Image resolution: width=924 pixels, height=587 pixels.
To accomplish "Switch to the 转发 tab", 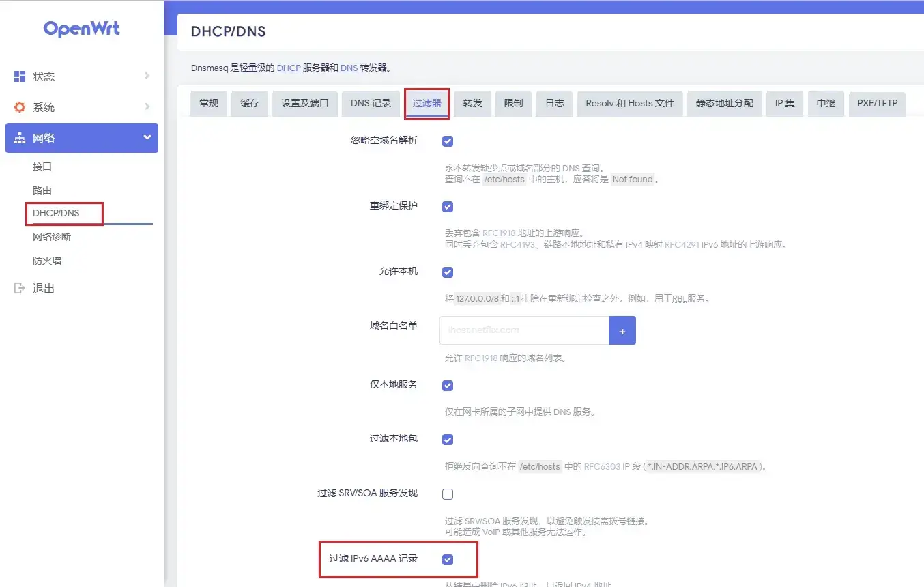I will click(x=472, y=104).
